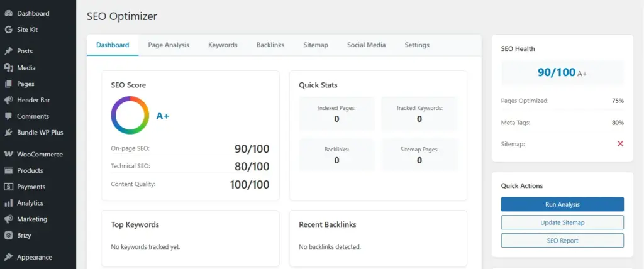This screenshot has width=644, height=269.
Task: Click the 'No keywords tracked yet.' message
Action: point(145,247)
